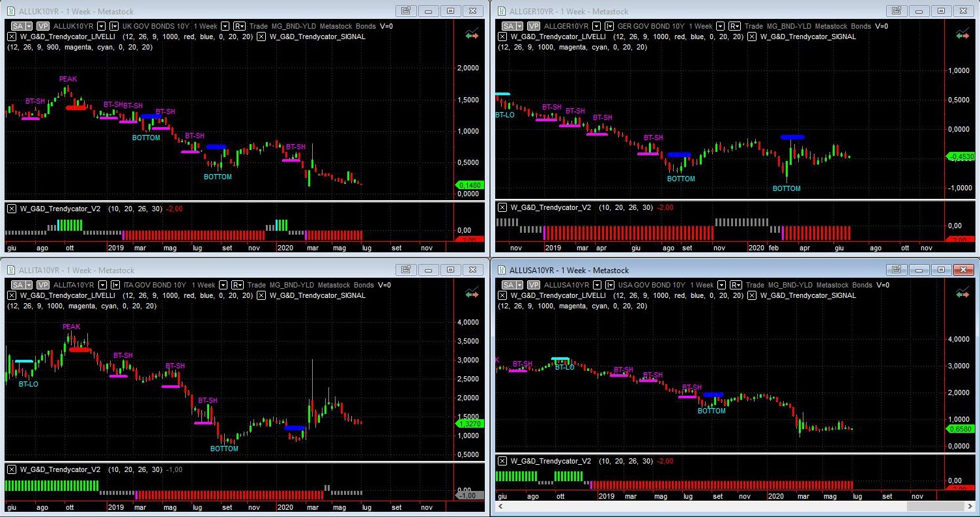Remove W_G&D_Trendycator_V2 indicator in ALLITA10YR pane
This screenshot has width=980, height=517.
point(12,469)
